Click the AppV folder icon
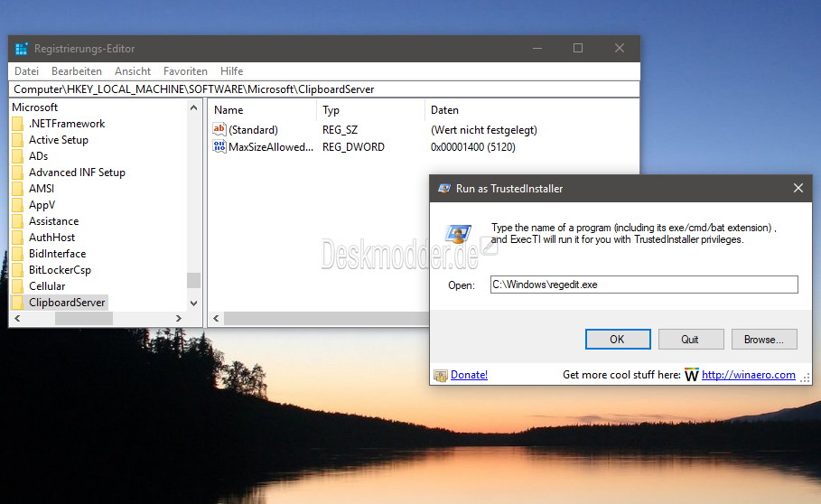This screenshot has height=504, width=821. [x=17, y=205]
